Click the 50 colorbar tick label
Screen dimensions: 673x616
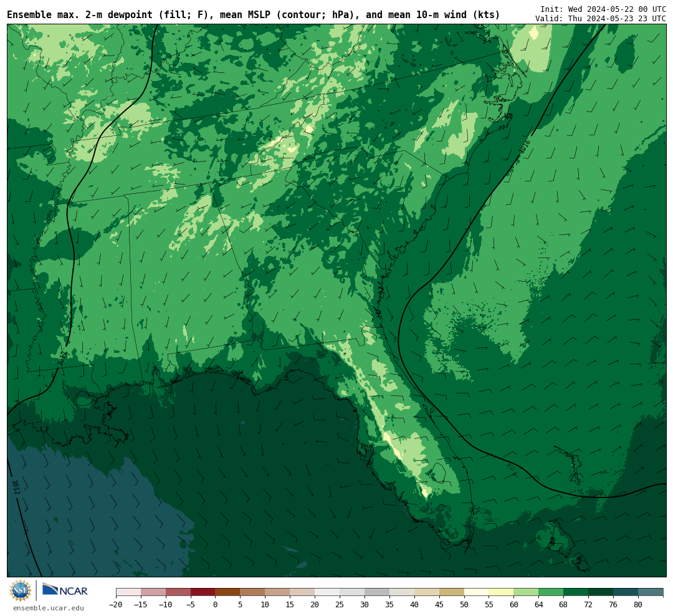pos(464,605)
